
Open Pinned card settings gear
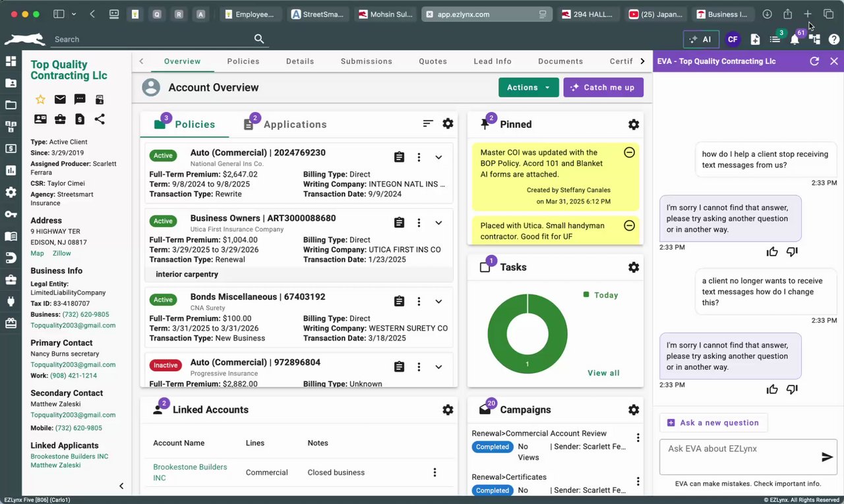click(634, 125)
